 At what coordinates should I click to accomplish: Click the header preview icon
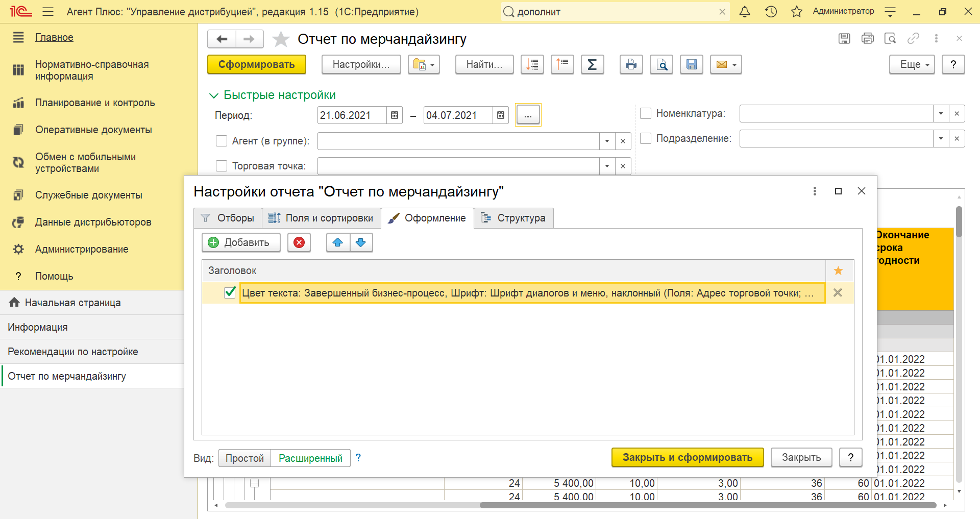[890, 38]
